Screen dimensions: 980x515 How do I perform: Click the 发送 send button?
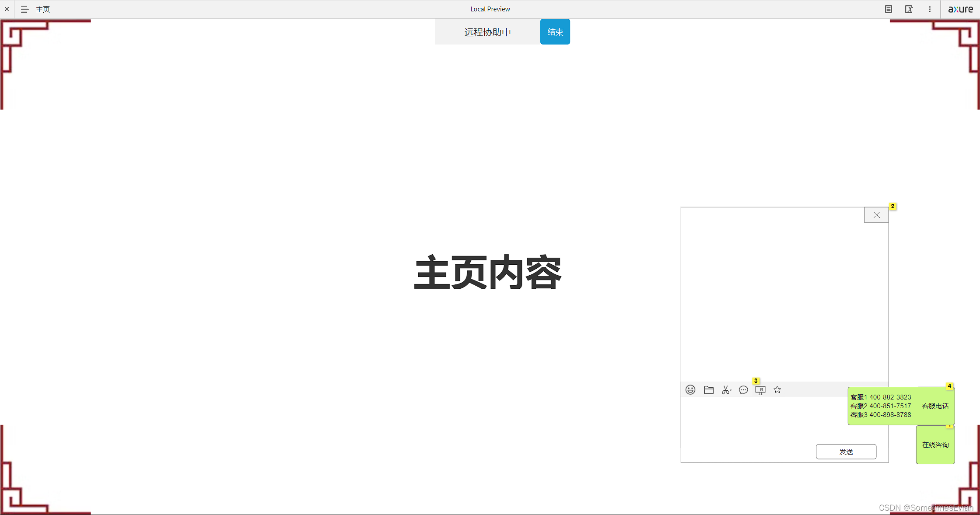[846, 452]
